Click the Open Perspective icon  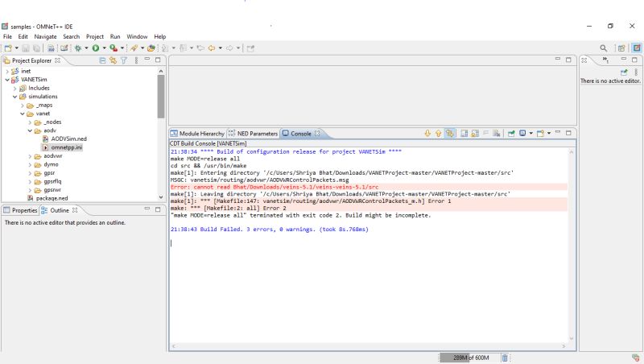[621, 48]
